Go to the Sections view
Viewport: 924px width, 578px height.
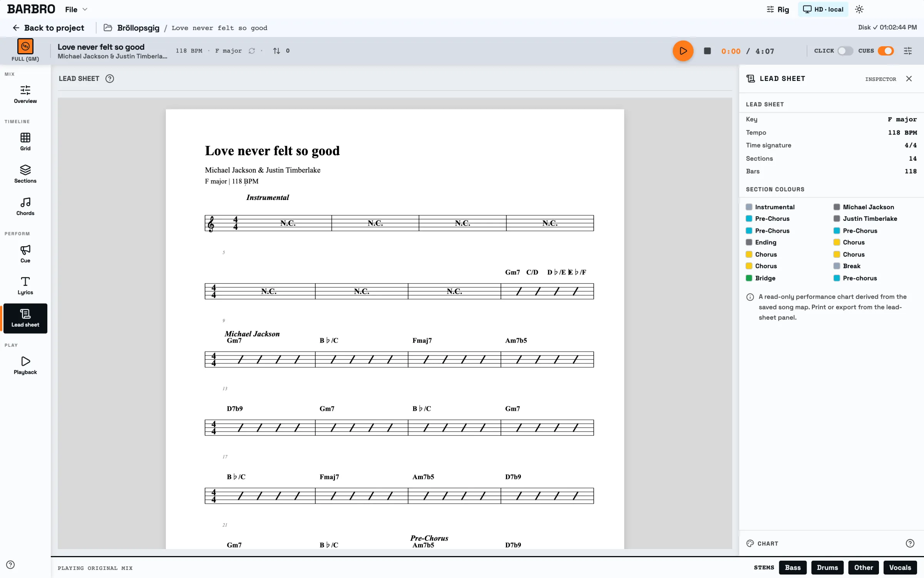pyautogui.click(x=25, y=174)
